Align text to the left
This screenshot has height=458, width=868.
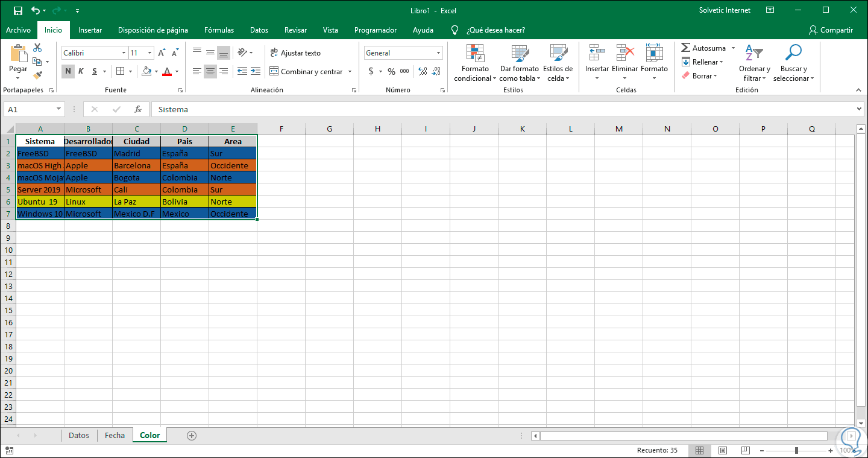coord(197,71)
